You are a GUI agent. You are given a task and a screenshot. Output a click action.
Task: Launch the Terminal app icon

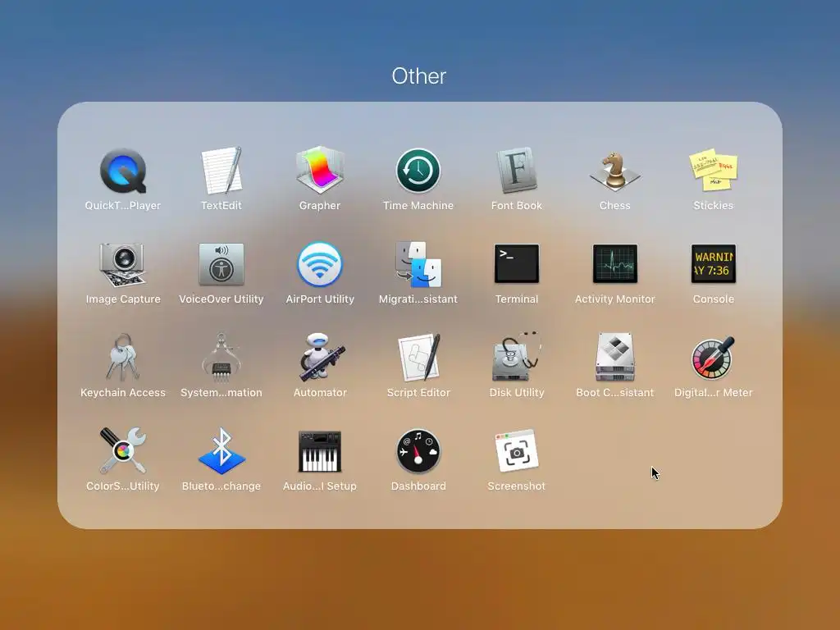pyautogui.click(x=517, y=263)
